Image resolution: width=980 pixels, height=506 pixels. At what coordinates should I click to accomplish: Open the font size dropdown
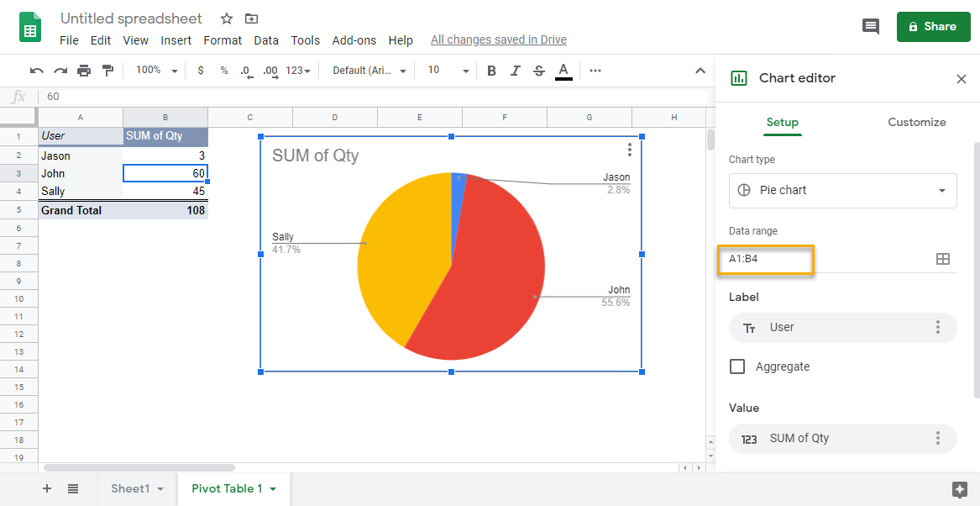point(448,71)
